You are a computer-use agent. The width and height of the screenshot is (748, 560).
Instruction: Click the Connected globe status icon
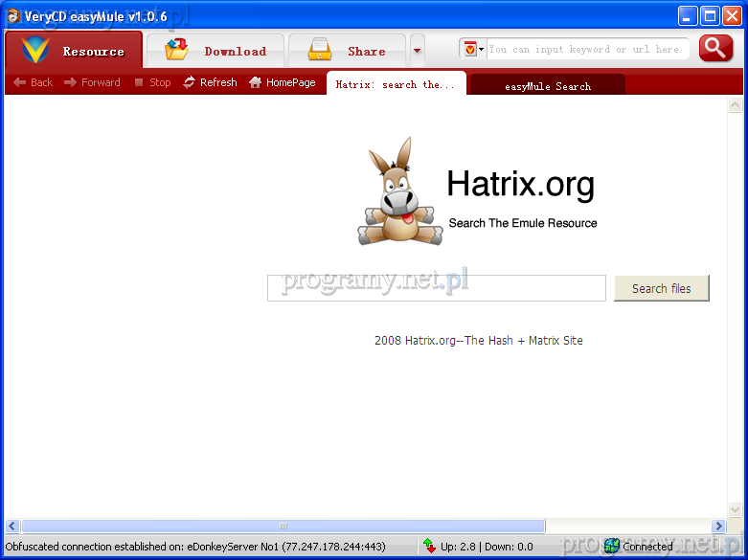[x=611, y=547]
